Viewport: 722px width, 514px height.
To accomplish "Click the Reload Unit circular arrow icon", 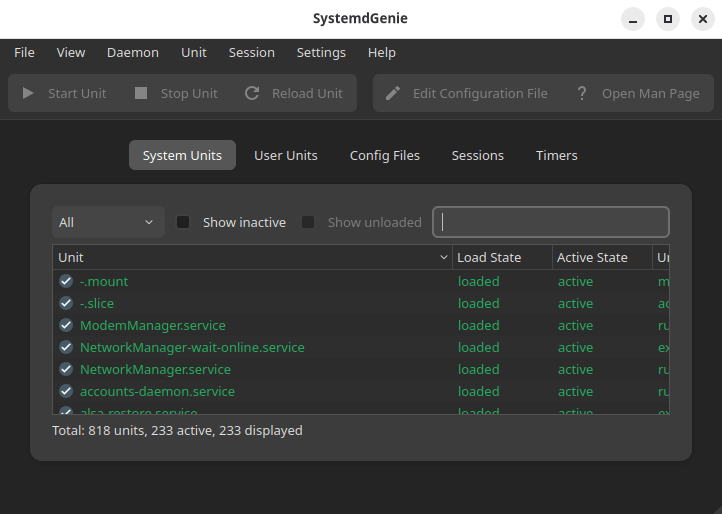I will [252, 93].
